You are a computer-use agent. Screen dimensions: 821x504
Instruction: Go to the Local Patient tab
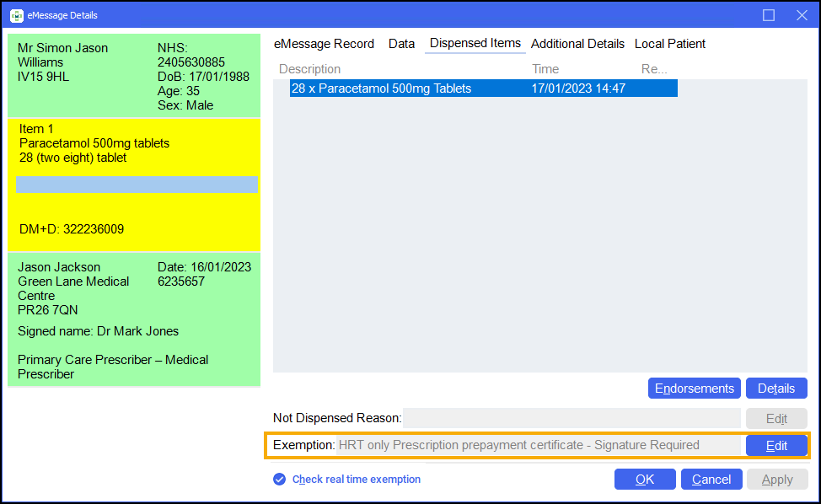point(670,44)
